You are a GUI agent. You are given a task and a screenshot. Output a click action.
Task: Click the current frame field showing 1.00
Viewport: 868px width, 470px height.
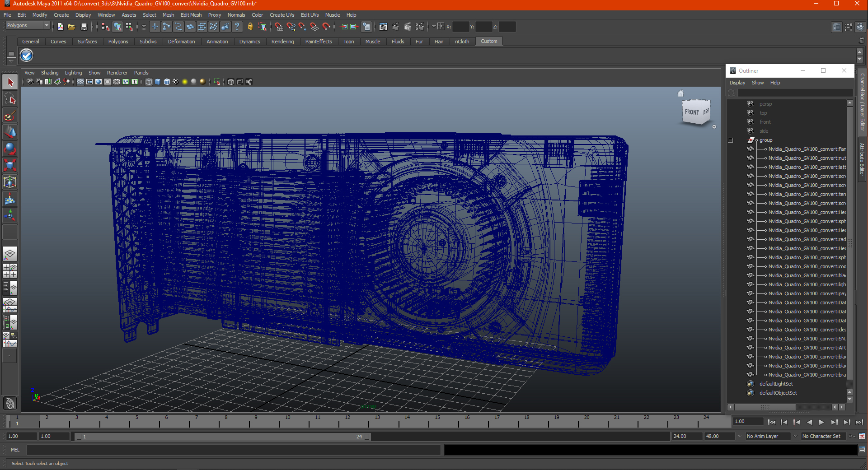pyautogui.click(x=748, y=421)
